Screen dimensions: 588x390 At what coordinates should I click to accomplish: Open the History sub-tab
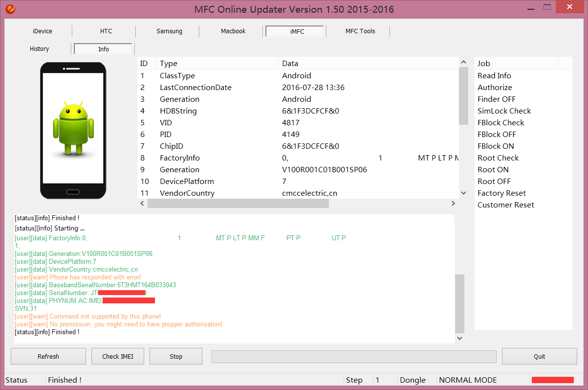click(x=40, y=49)
